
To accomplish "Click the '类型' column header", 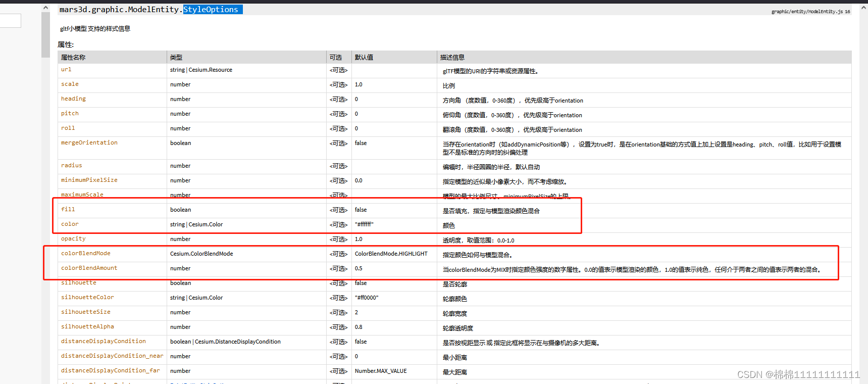I will [x=176, y=58].
